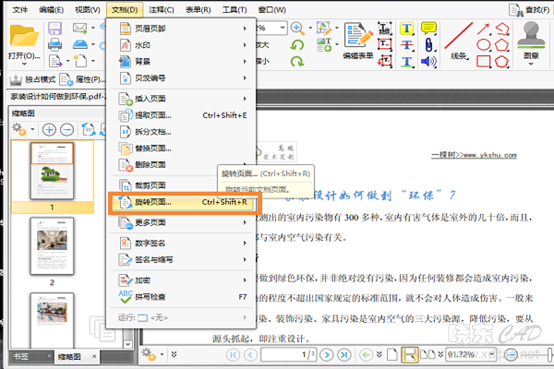This screenshot has width=554, height=369.
Task: Go to previous page button
Action: 251,355
